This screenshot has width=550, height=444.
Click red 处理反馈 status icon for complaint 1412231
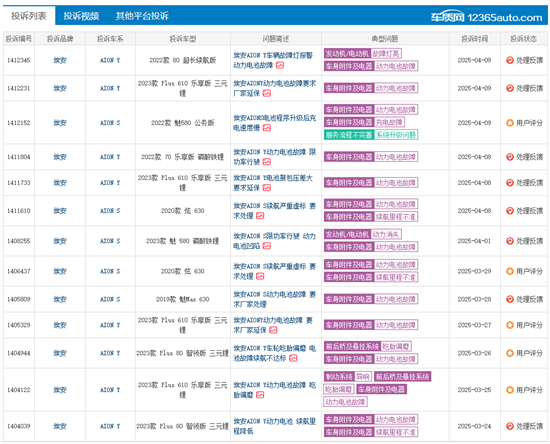pos(510,88)
